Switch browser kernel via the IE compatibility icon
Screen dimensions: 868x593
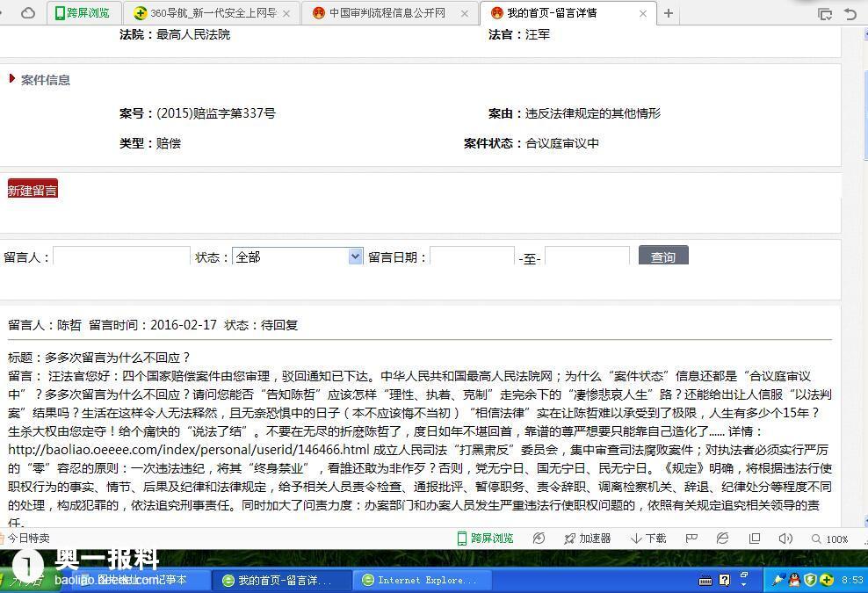pyautogui.click(x=721, y=539)
